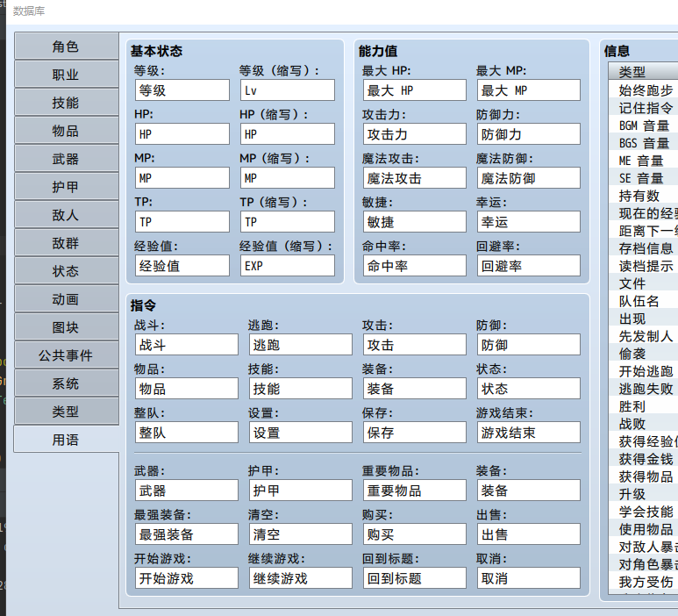Click the 回避率 input field
This screenshot has height=616, width=678.
(529, 266)
